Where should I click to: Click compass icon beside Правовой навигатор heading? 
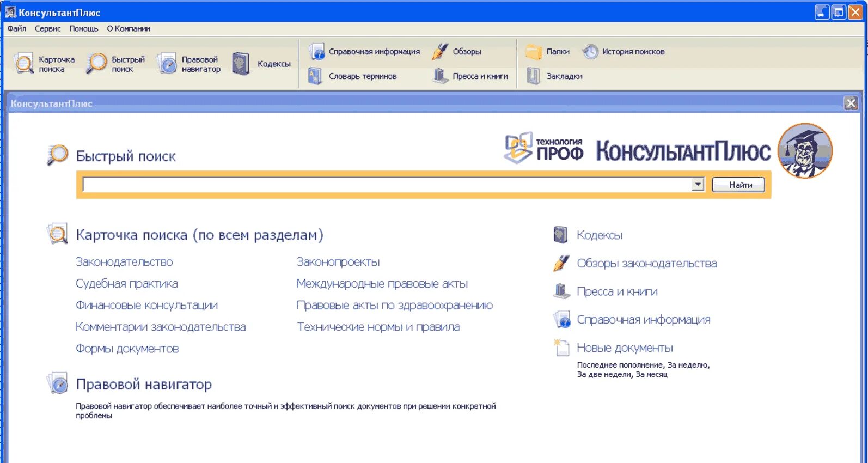(x=57, y=383)
